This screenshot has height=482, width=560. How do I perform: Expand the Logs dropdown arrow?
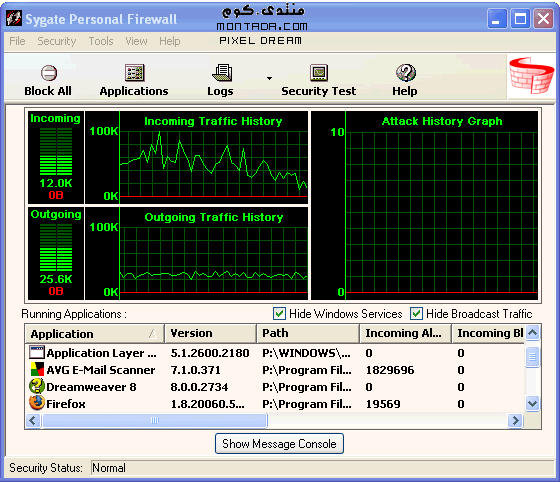(269, 78)
